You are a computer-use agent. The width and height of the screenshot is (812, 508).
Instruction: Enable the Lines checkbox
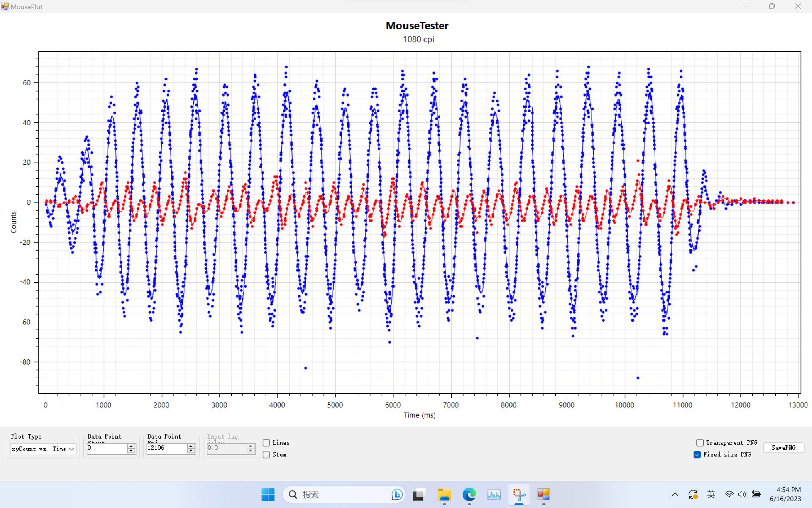tap(266, 443)
